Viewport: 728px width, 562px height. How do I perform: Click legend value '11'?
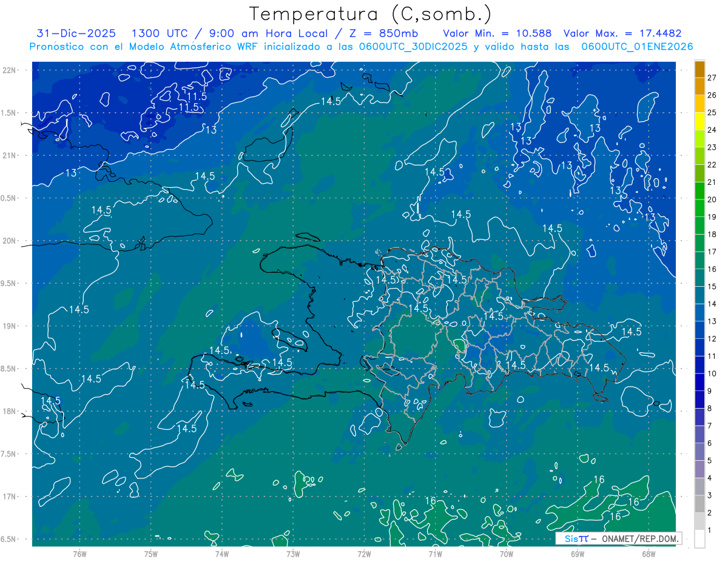point(712,356)
